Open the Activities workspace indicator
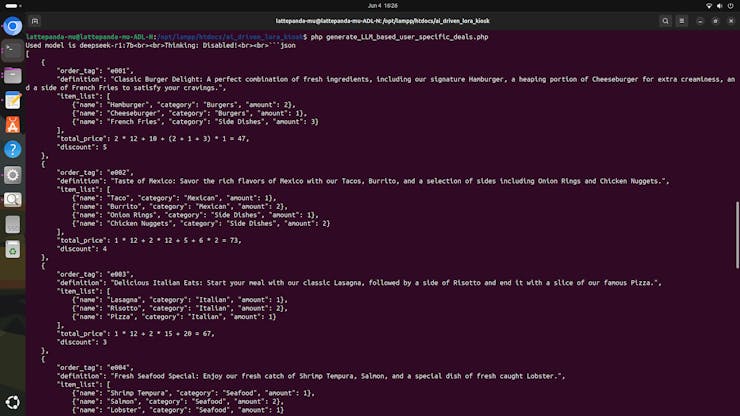Viewport: 740px width, 416px height. coord(13,6)
